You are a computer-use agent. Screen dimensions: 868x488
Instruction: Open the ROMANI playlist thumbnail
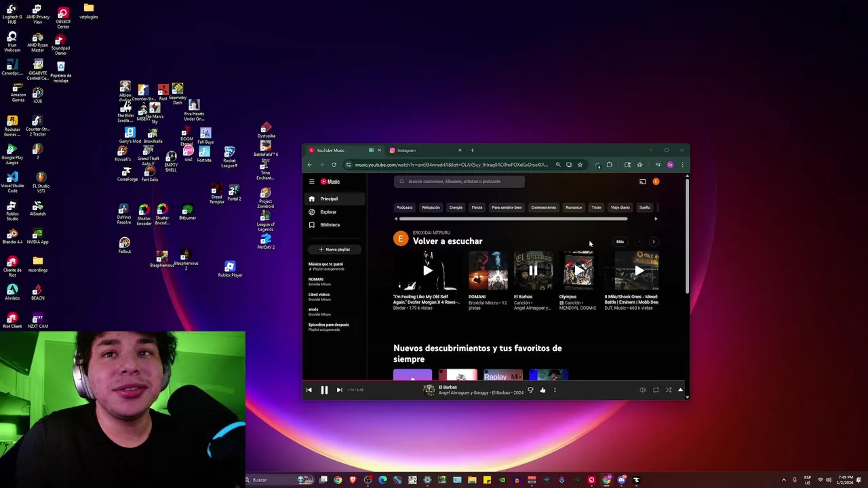pyautogui.click(x=488, y=270)
